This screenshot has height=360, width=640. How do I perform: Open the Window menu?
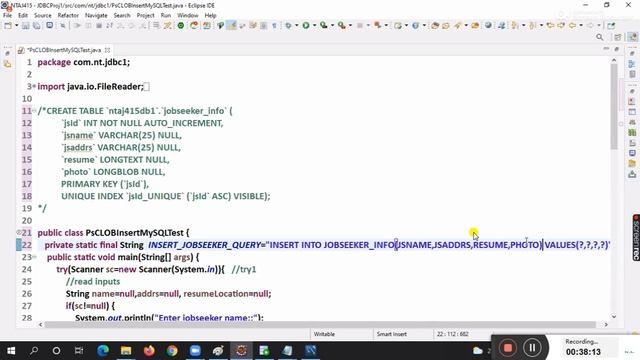tap(187, 16)
